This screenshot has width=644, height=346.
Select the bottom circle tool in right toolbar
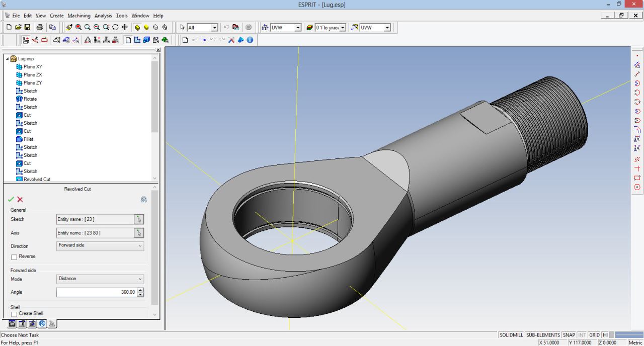(x=637, y=187)
